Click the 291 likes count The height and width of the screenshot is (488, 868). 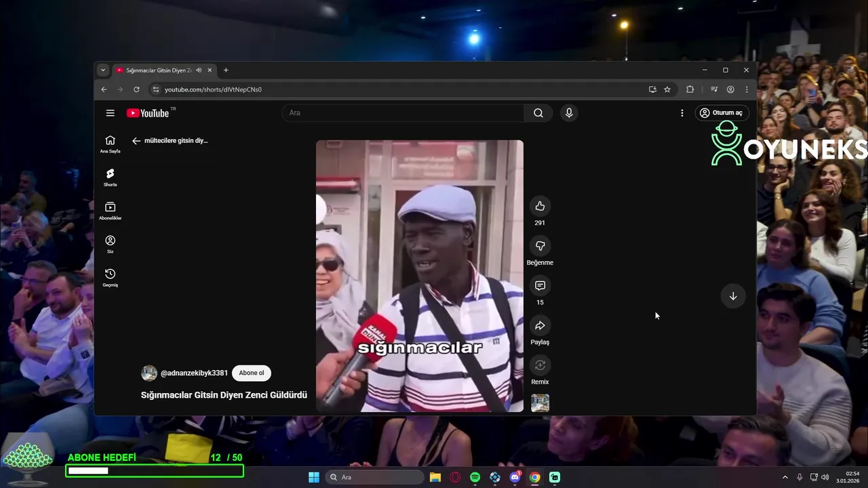tap(540, 223)
